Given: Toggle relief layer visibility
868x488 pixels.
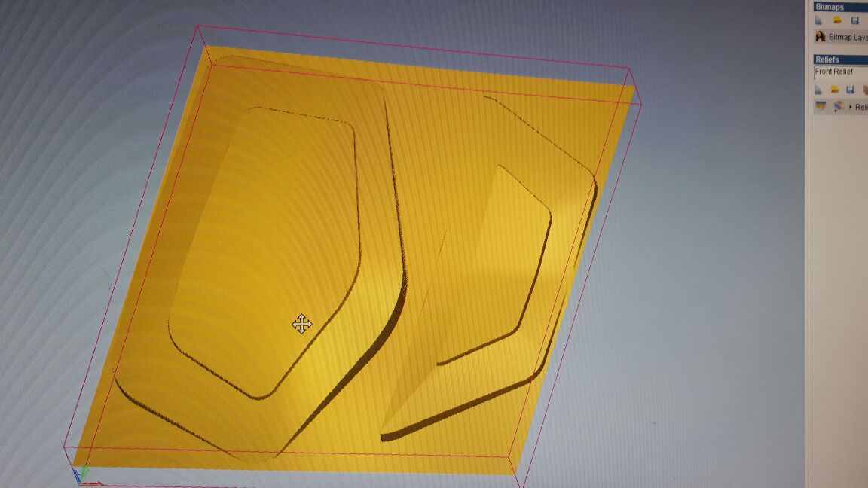Looking at the screenshot, I should 821,107.
